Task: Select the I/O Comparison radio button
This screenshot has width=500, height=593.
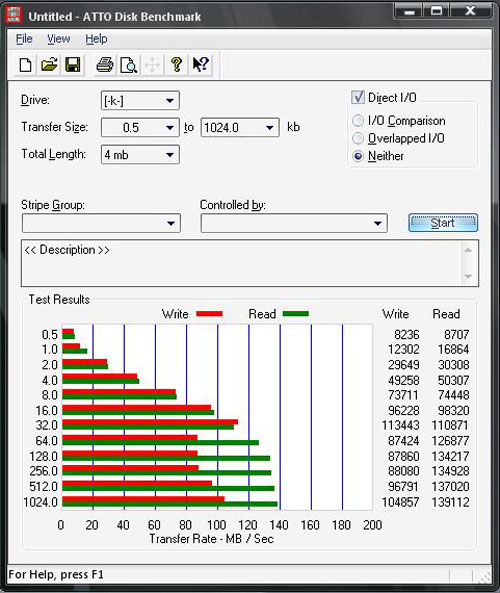Action: tap(358, 121)
